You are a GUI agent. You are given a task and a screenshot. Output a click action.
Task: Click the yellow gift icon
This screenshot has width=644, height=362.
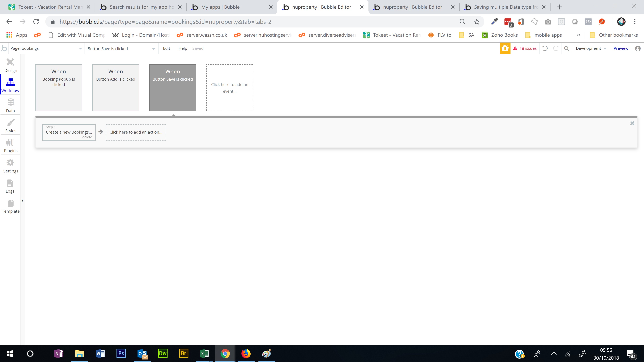(505, 48)
